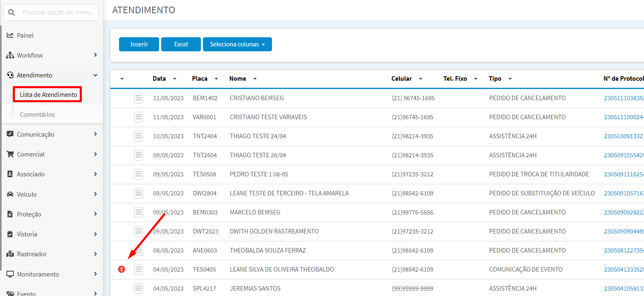This screenshot has width=644, height=296.
Task: Click the Monitoramento monitor icon
Action: (10, 274)
